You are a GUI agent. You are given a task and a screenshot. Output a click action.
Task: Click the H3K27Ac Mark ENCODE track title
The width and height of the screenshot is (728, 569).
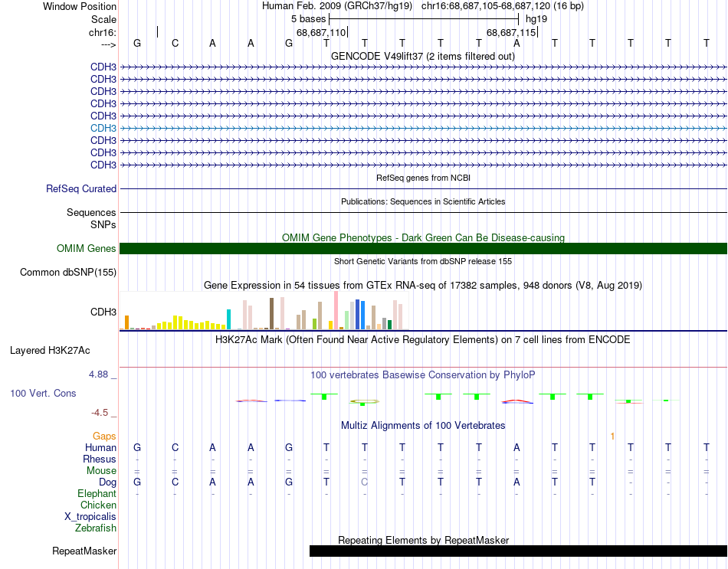(x=423, y=340)
